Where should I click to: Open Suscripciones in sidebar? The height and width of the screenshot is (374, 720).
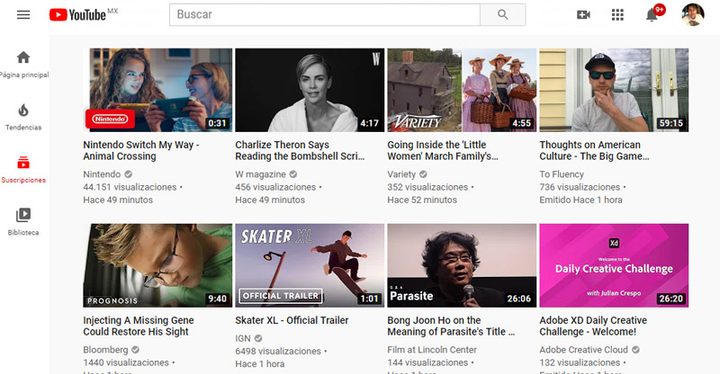coord(23,170)
